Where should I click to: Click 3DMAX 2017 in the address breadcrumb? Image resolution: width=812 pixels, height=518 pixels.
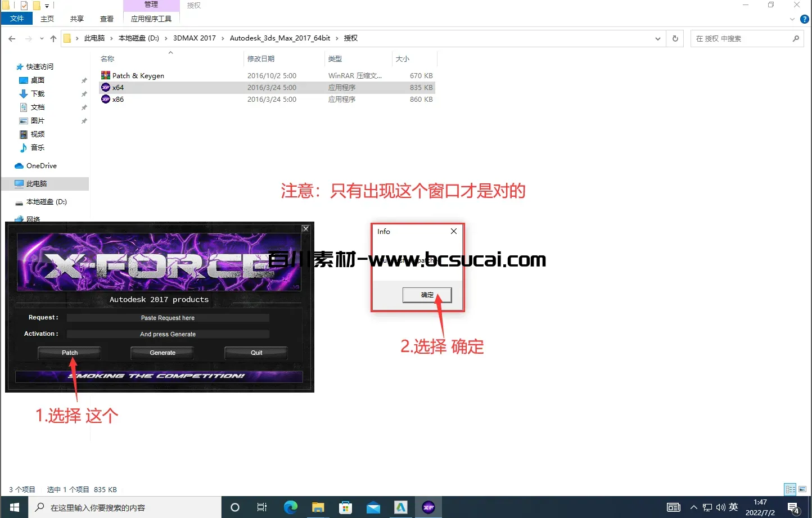195,38
